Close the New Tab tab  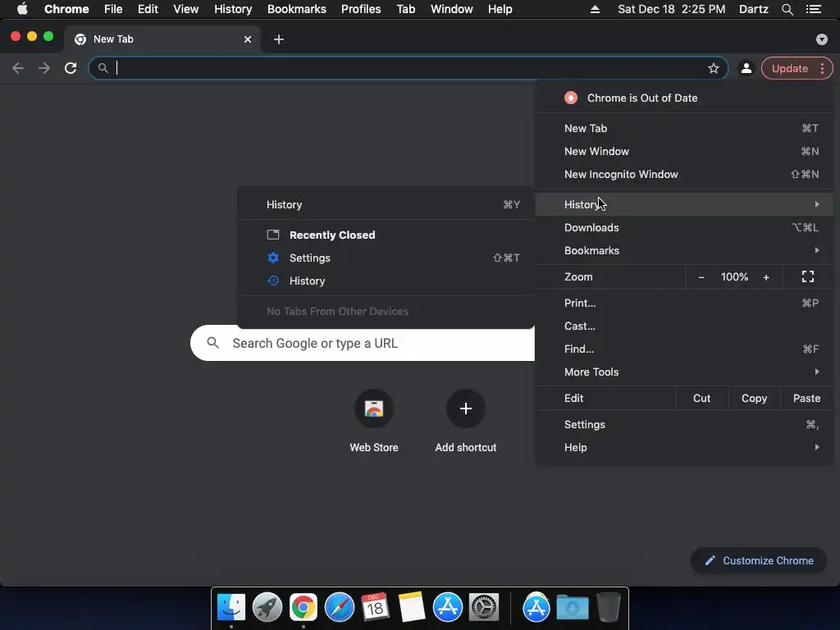point(248,39)
